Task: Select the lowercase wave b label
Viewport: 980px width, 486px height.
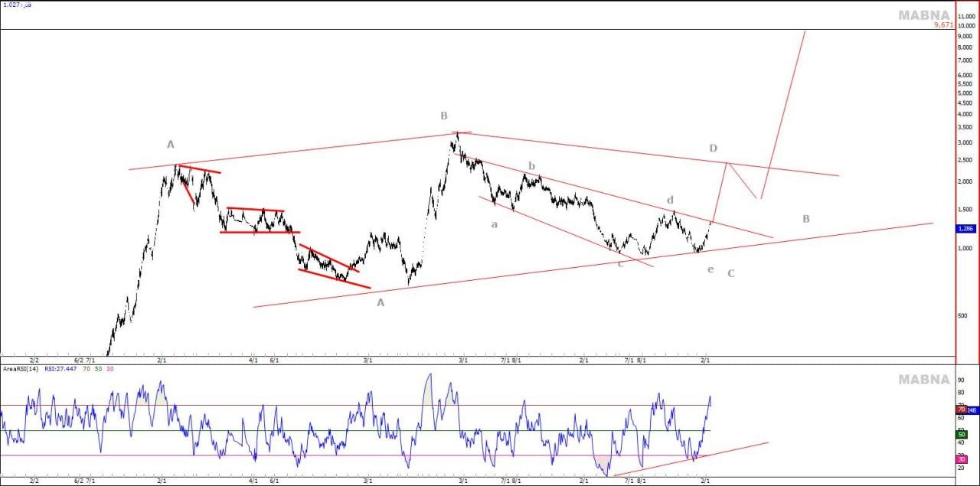Action: pyautogui.click(x=531, y=166)
